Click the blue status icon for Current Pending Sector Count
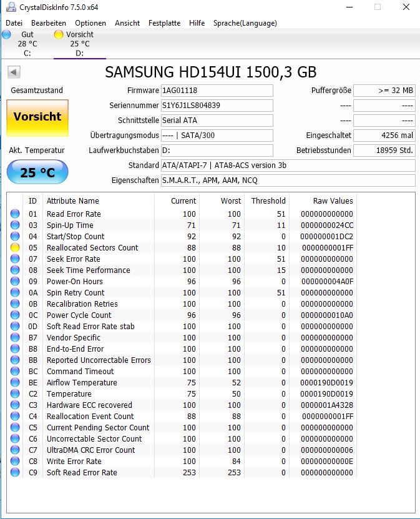 [15, 427]
